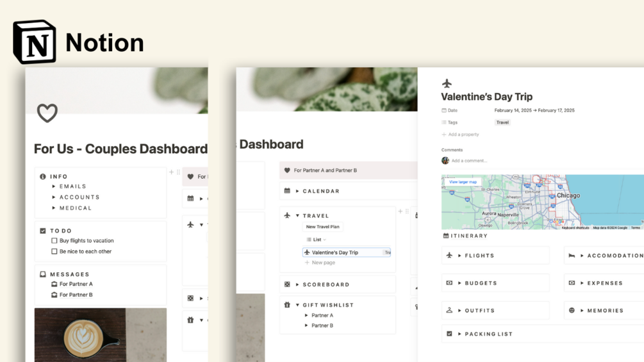
Task: Click New page in the Travel list
Action: click(320, 263)
